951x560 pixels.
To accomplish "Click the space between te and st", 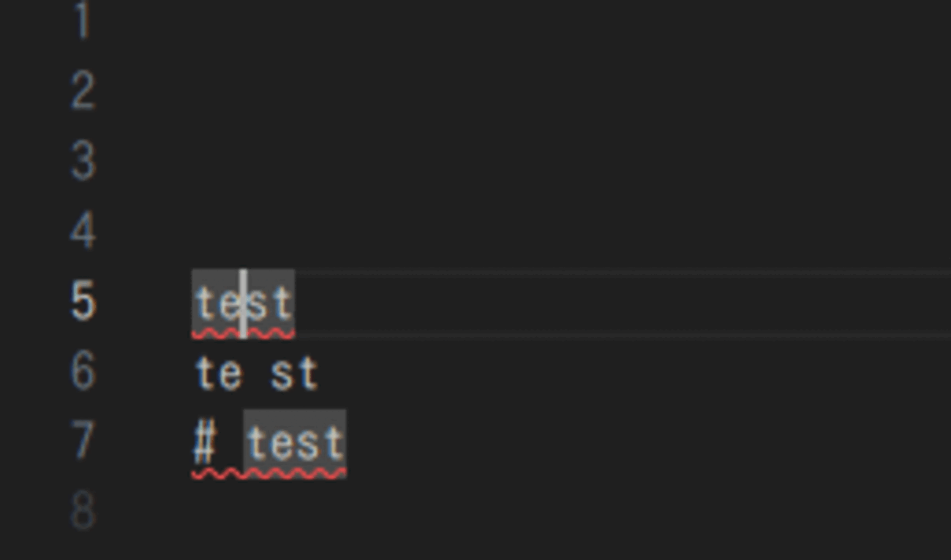I will tap(256, 373).
